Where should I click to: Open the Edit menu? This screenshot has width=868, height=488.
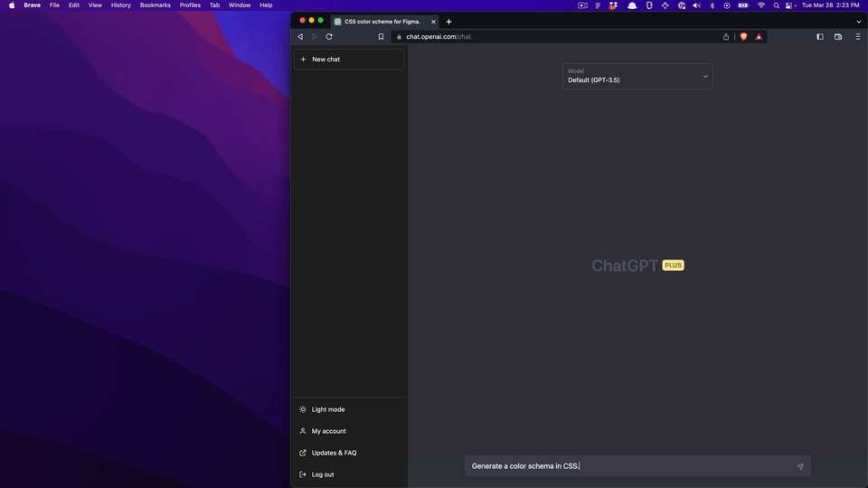(73, 5)
